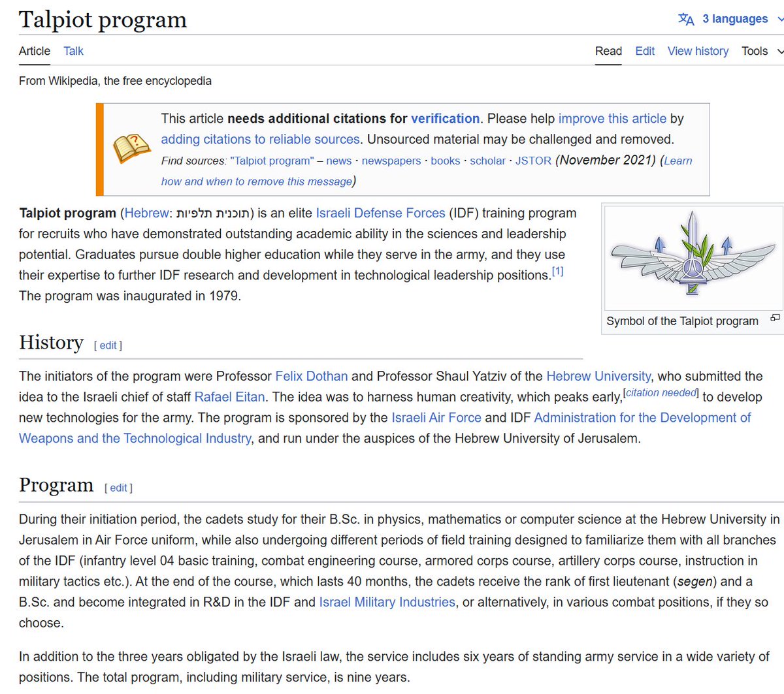Open the View history tab
The image size is (784, 694).
[x=697, y=51]
